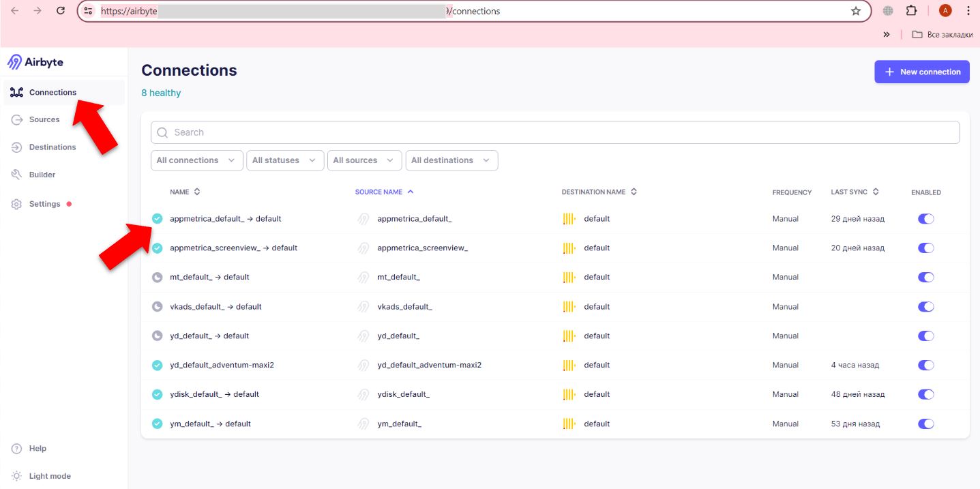Click the destination icon in ym_default_ row

569,424
